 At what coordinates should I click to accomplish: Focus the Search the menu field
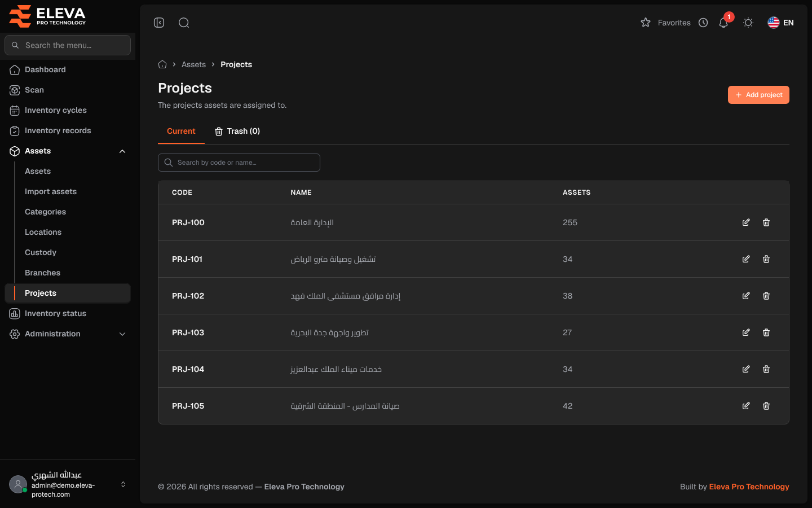click(x=68, y=45)
